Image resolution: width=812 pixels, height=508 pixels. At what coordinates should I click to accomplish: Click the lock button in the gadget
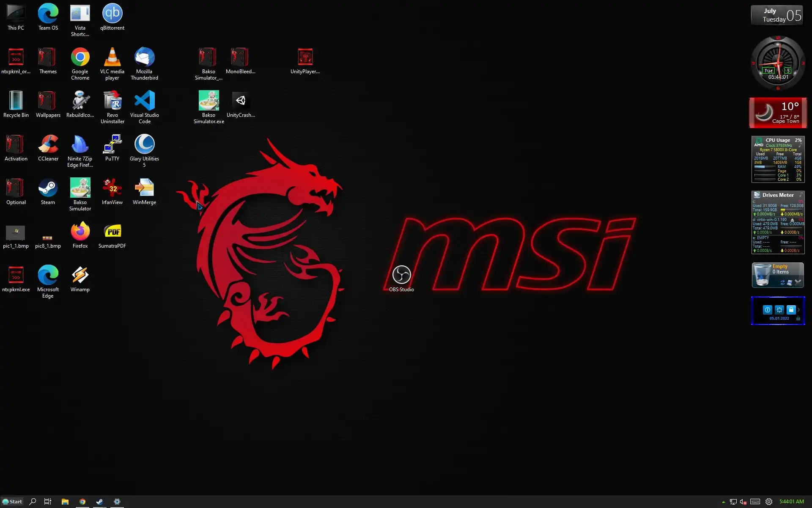coord(791,309)
